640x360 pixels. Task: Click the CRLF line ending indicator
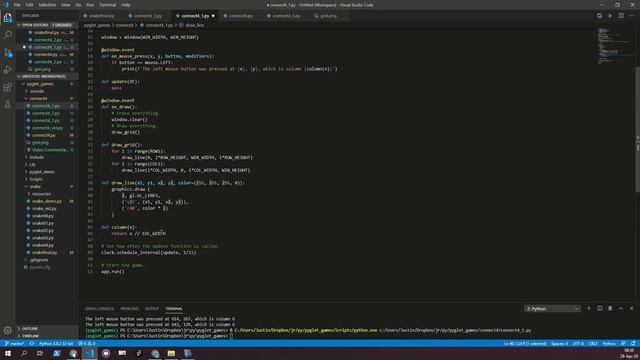(x=593, y=344)
